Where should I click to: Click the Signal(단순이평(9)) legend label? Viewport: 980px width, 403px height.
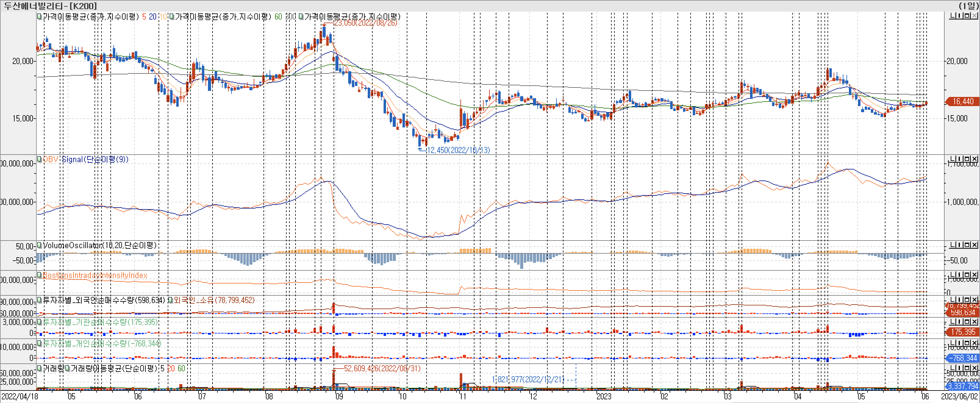click(95, 159)
